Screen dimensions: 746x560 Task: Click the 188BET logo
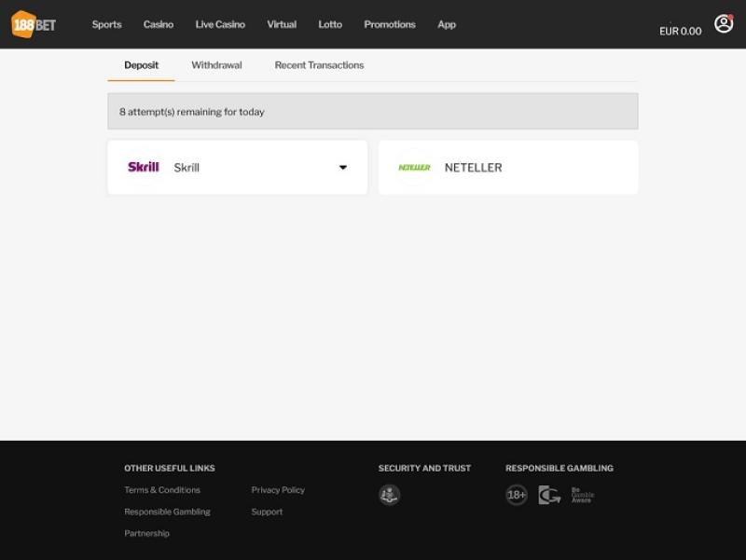tap(34, 24)
